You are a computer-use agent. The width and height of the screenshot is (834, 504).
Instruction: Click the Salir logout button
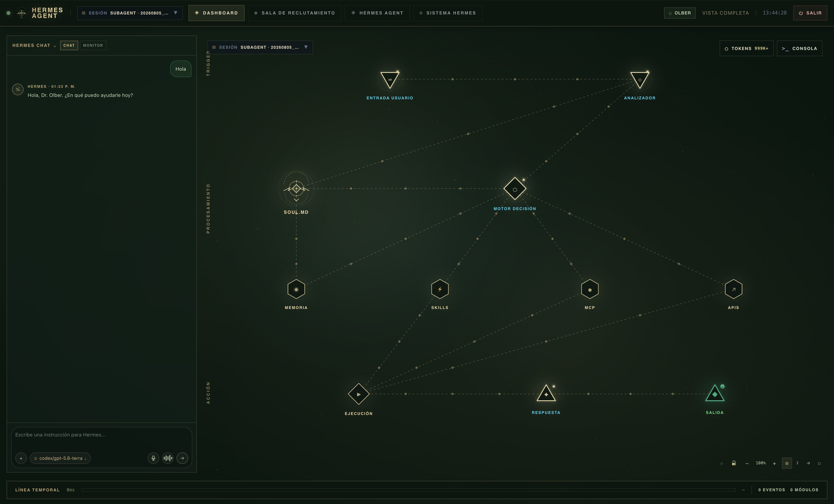click(810, 13)
